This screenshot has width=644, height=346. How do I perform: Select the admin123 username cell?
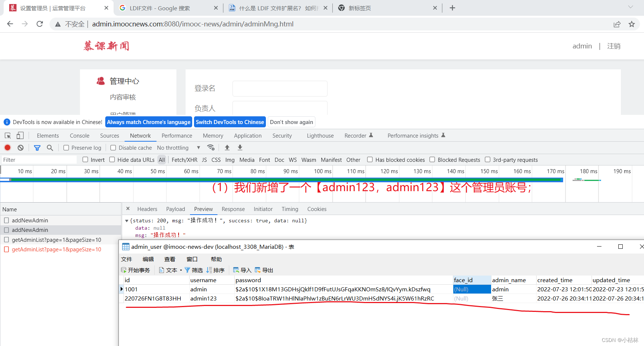[212, 298]
